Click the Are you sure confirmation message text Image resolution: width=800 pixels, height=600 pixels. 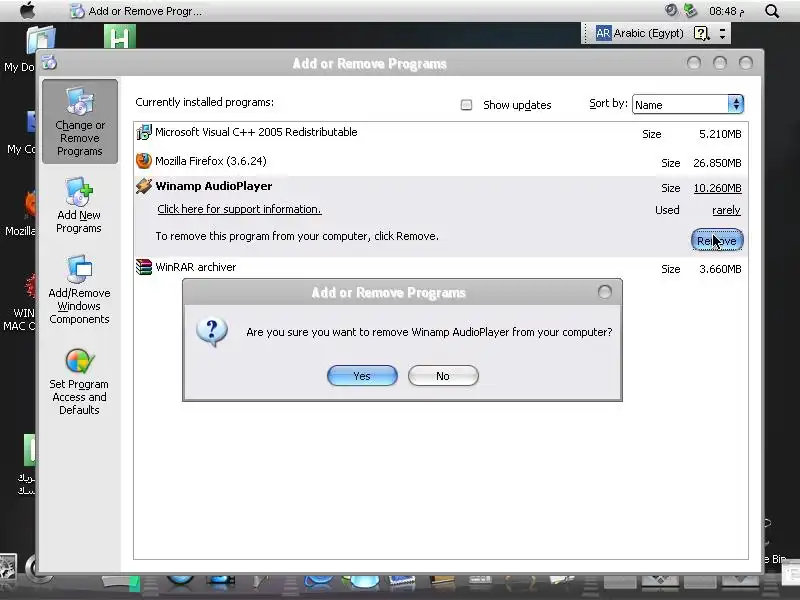(x=429, y=332)
